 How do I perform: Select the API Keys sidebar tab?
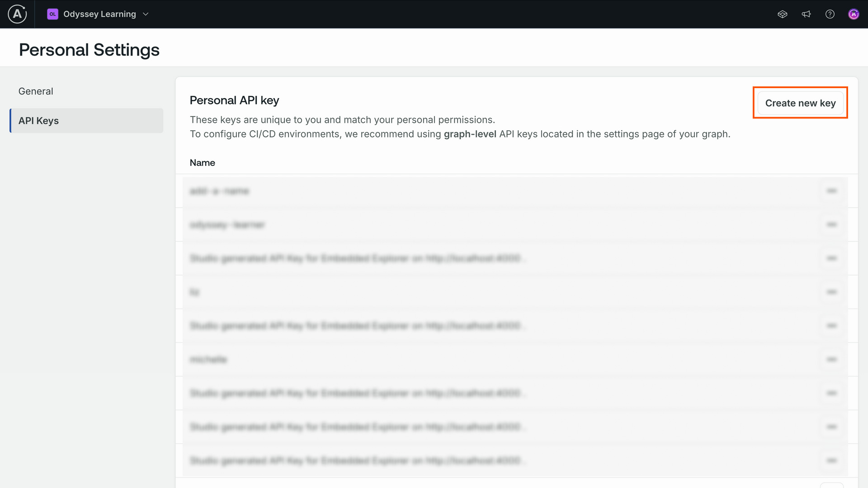[86, 121]
